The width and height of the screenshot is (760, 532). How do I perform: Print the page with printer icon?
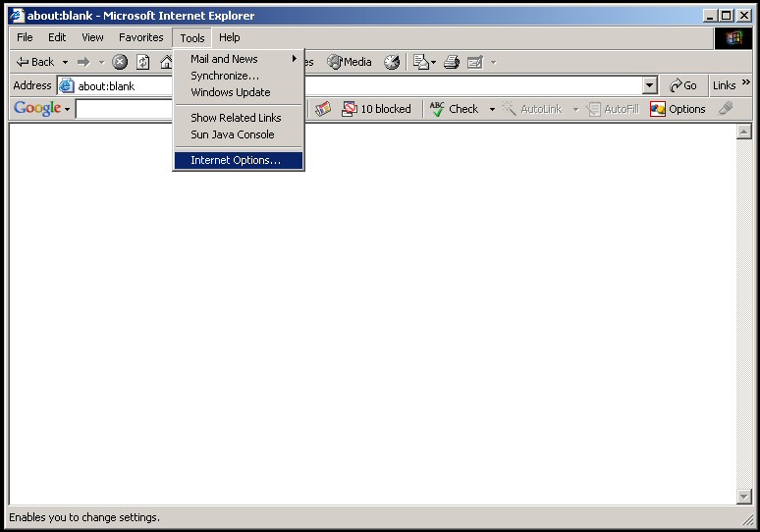pyautogui.click(x=452, y=62)
